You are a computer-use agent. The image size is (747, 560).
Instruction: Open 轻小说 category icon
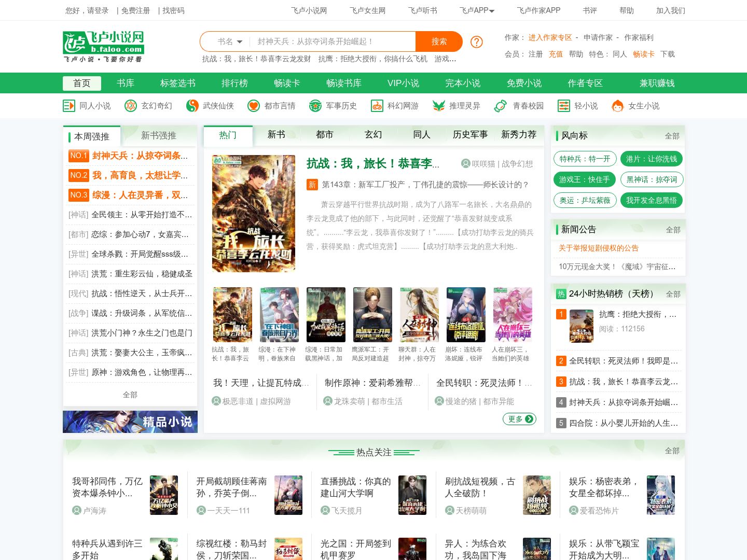pyautogui.click(x=564, y=106)
